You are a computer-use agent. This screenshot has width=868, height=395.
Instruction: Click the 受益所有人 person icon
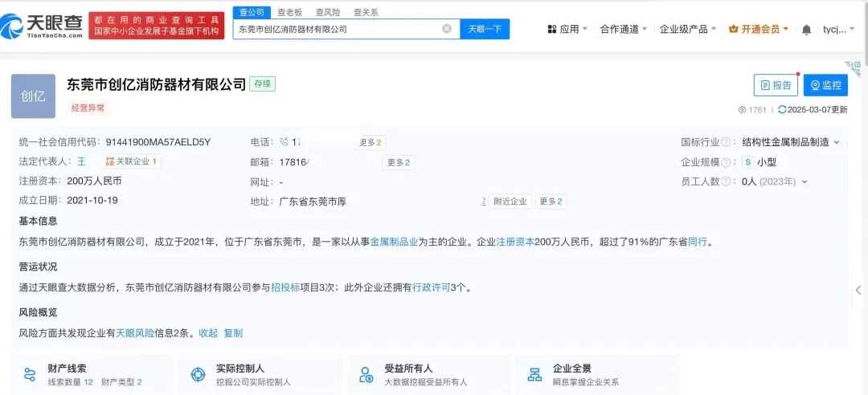pyautogui.click(x=366, y=375)
